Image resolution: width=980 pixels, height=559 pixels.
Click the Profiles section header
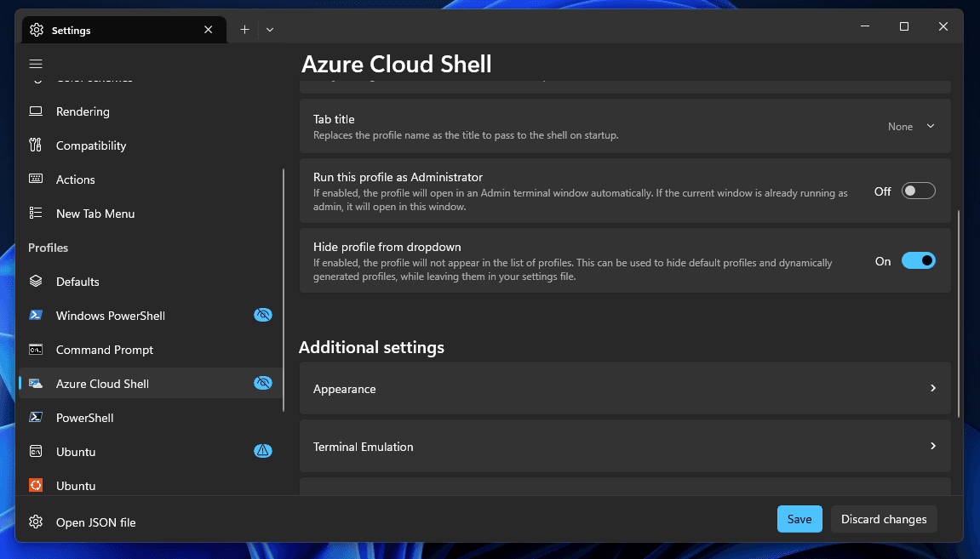49,248
